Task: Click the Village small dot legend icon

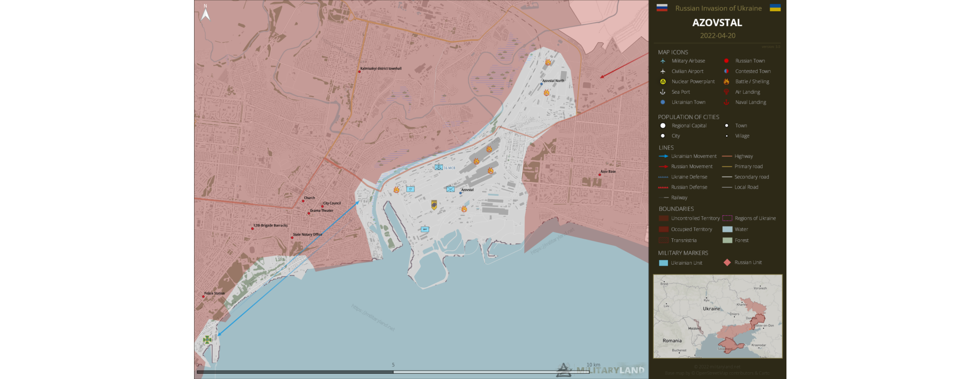Action: [x=727, y=136]
